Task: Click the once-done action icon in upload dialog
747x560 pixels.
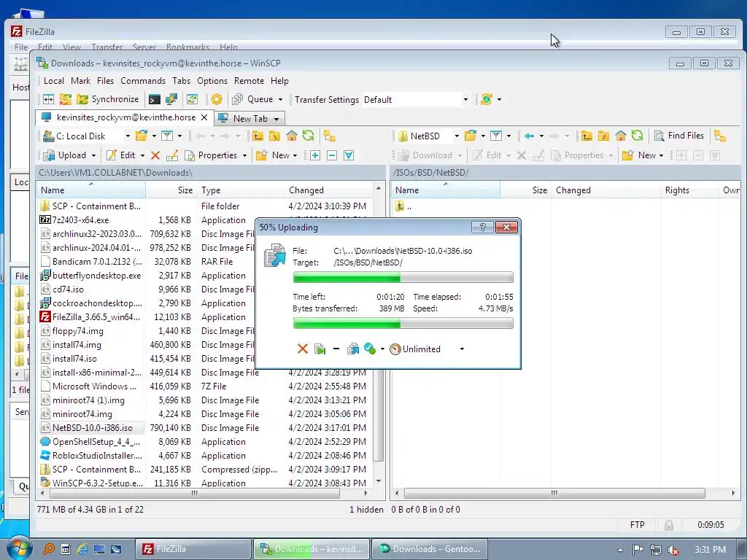Action: [370, 349]
